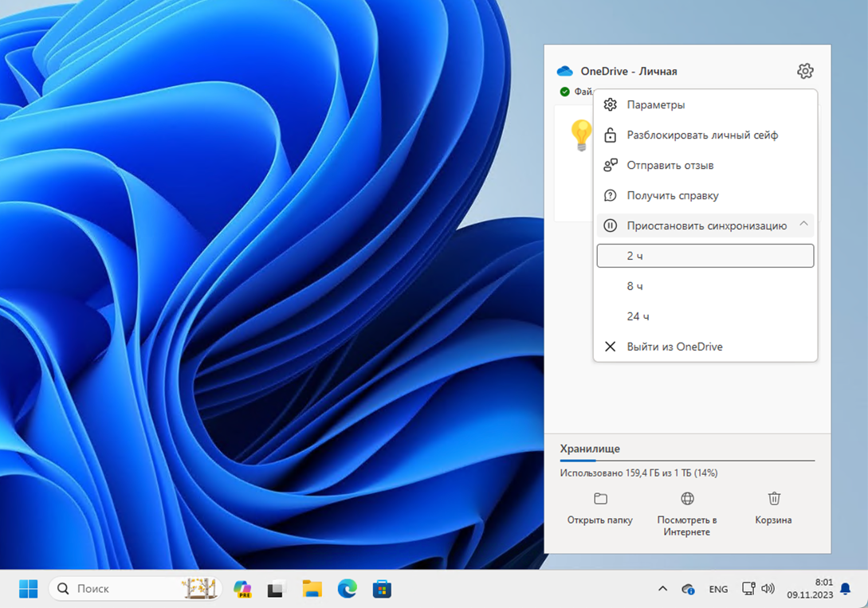Viewport: 868px width, 608px height.
Task: Click the Отправить отзыв feedback icon
Action: click(x=611, y=166)
